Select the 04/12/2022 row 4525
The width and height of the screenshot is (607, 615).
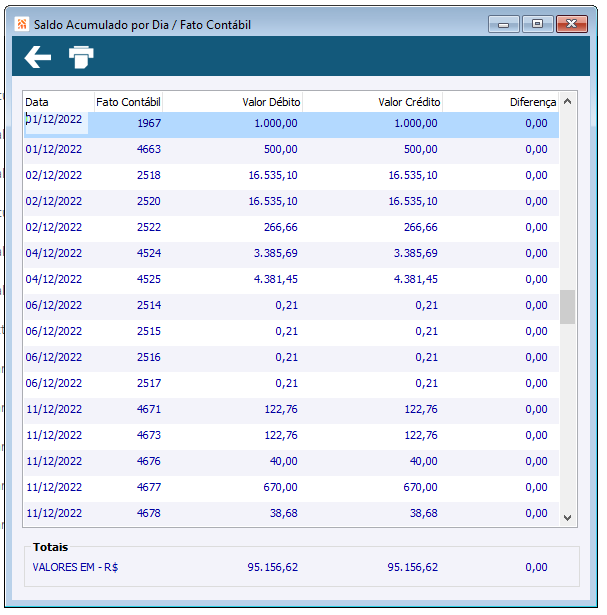[x=291, y=279]
